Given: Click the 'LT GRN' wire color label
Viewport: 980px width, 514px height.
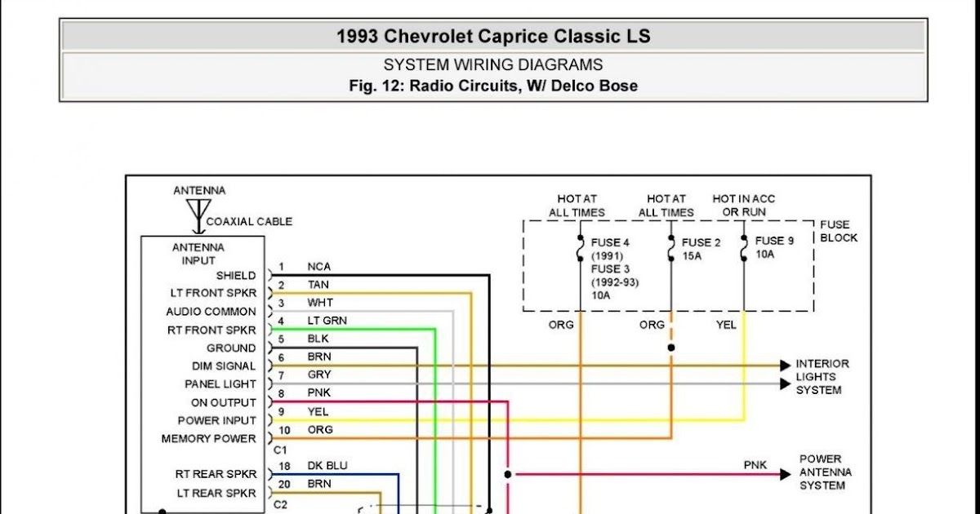Looking at the screenshot, I should (327, 321).
